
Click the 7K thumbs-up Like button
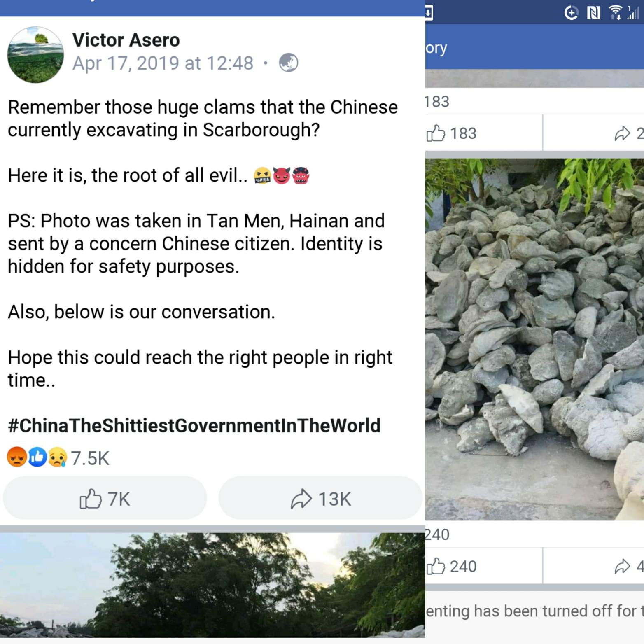105,499
